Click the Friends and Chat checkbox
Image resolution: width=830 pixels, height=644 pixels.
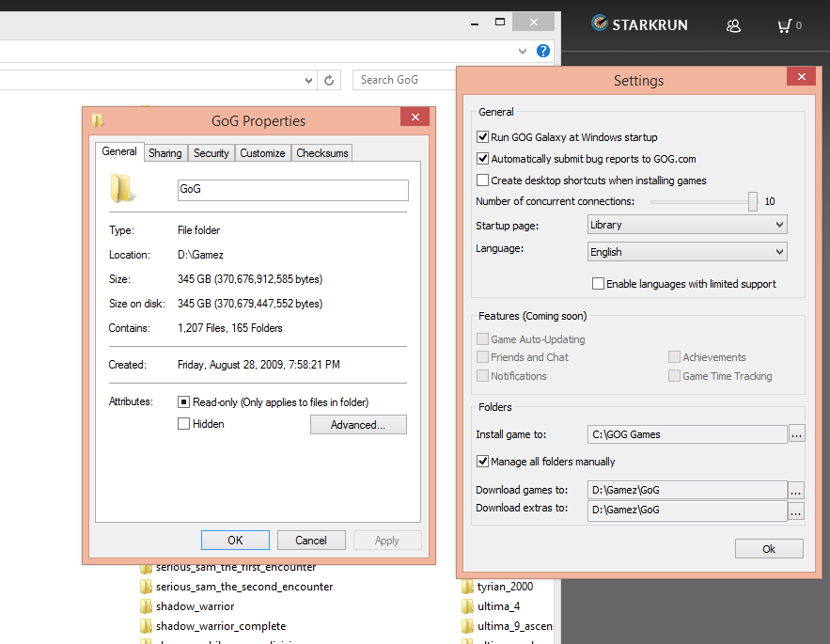coord(482,357)
